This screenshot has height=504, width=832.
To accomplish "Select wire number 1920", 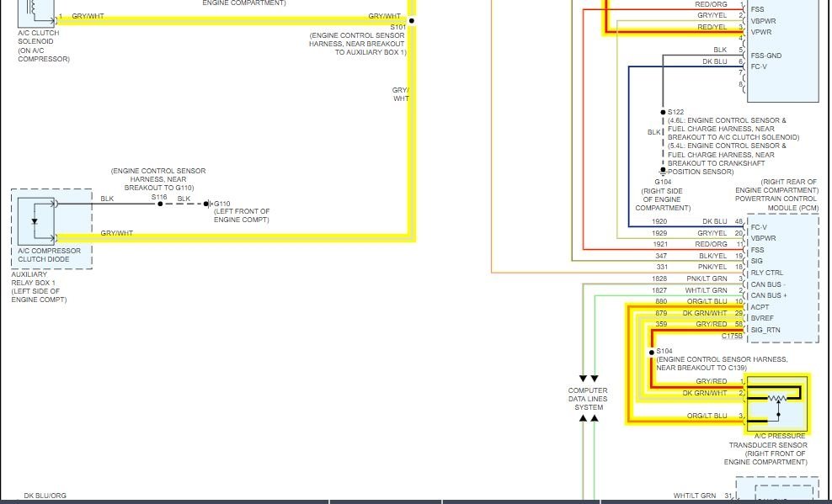I will 659,221.
